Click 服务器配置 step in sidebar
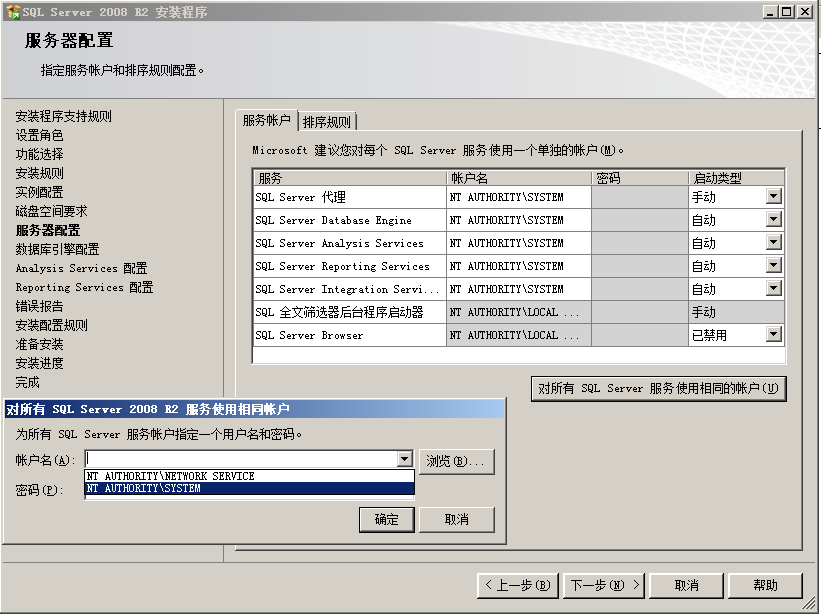 [48, 230]
